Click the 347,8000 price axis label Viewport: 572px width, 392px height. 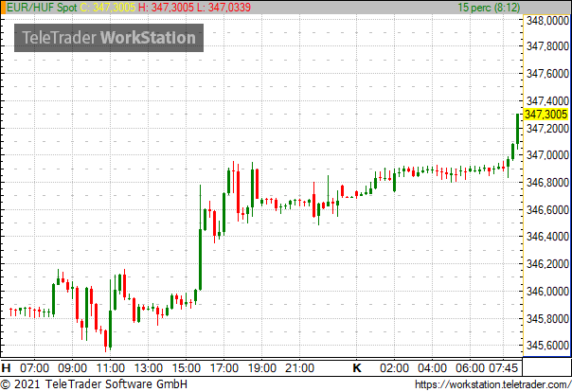(547, 46)
